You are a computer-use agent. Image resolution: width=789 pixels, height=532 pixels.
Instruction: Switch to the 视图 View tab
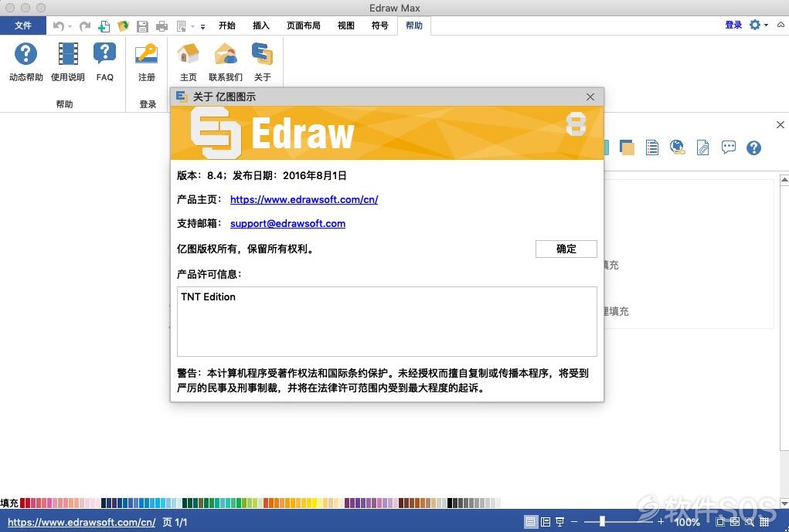[x=345, y=25]
